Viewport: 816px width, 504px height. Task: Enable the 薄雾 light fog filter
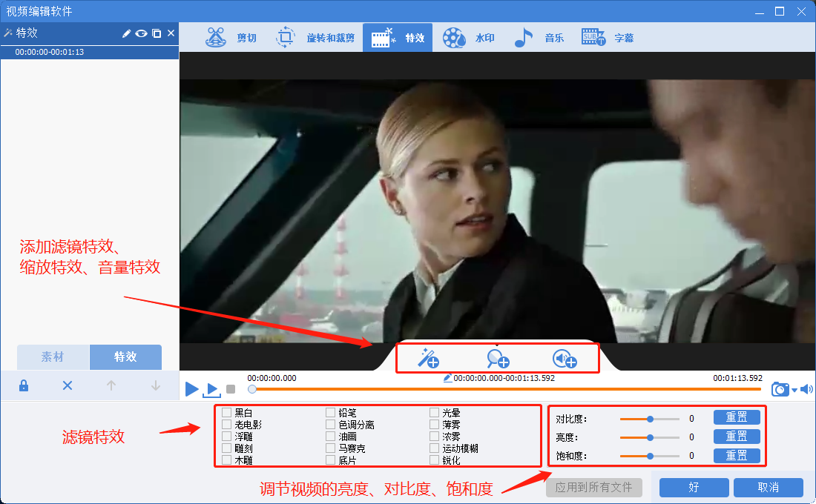point(435,425)
